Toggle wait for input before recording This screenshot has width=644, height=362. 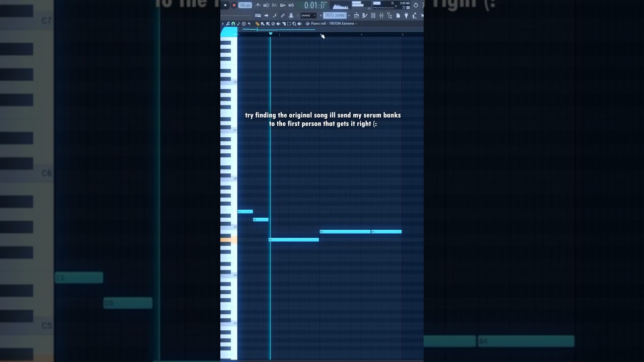point(266,5)
